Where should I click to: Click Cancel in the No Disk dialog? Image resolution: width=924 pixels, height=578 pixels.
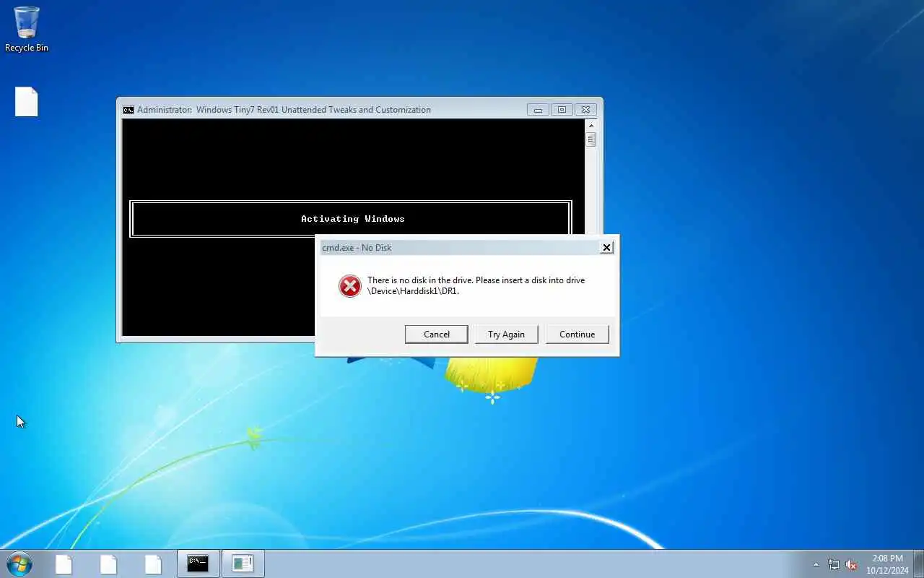(x=436, y=334)
